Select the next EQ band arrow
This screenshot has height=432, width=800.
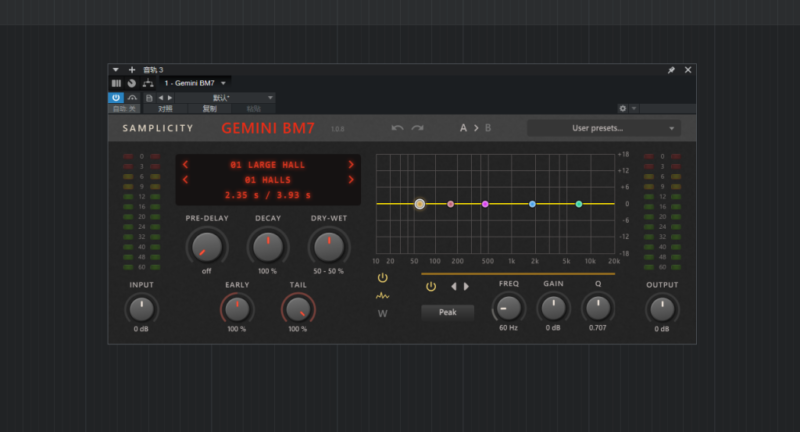pos(466,286)
